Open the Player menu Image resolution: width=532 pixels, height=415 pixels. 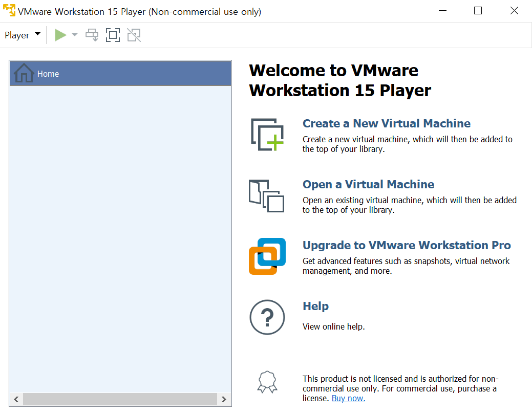point(23,35)
